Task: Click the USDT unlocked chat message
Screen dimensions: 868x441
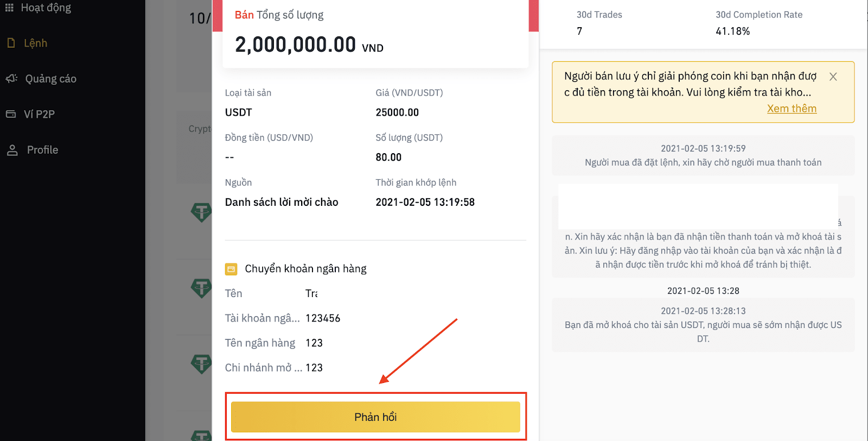Action: [x=703, y=325]
